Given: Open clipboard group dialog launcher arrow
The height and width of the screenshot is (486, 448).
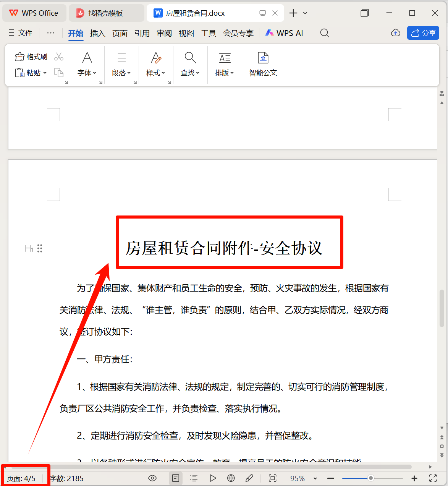Looking at the screenshot, I should click(66, 82).
